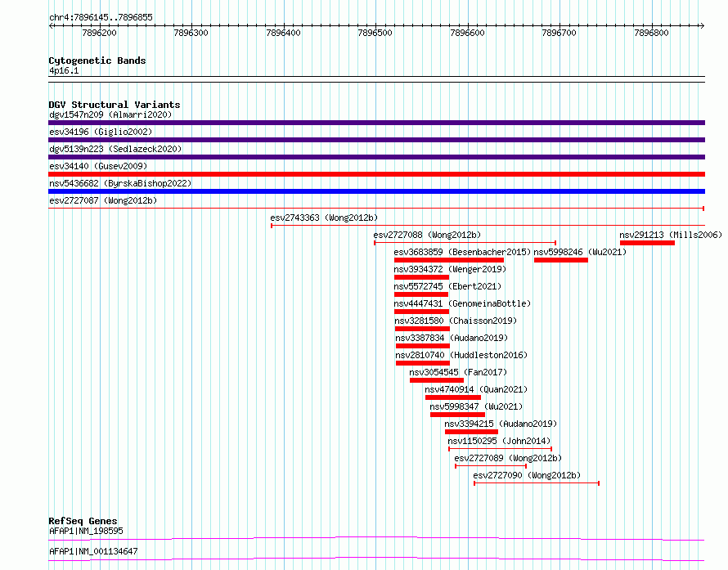Click the nsv3281580 (Chaisson2019) label

click(x=456, y=321)
